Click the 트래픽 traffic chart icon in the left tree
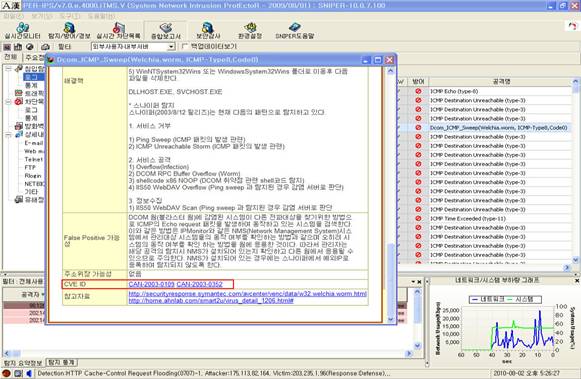The height and width of the screenshot is (379, 581). [x=19, y=93]
